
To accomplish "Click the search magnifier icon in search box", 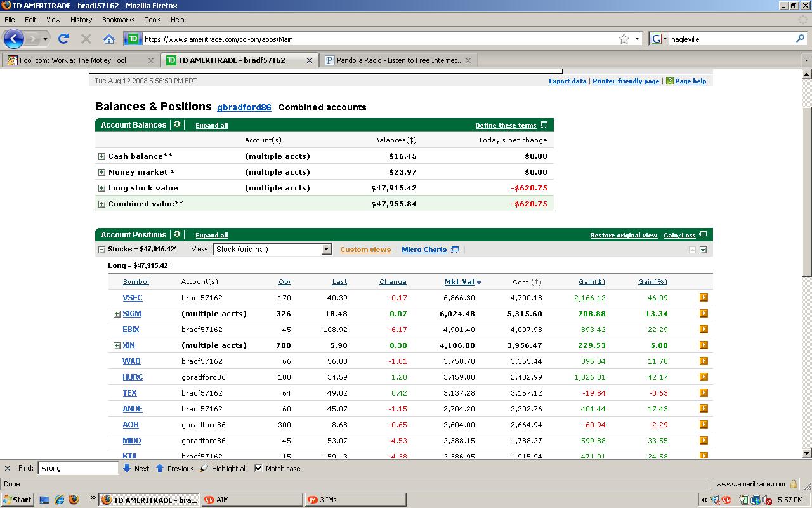I will pos(800,39).
